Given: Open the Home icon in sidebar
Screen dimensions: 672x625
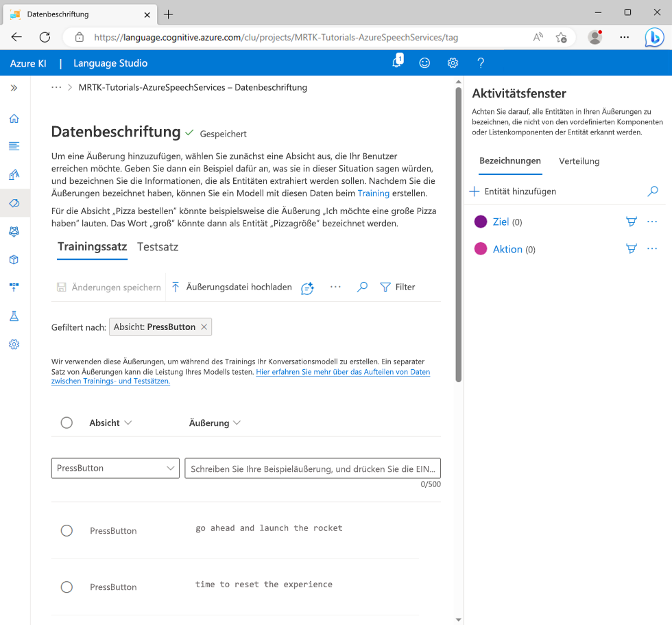Looking at the screenshot, I should (14, 119).
